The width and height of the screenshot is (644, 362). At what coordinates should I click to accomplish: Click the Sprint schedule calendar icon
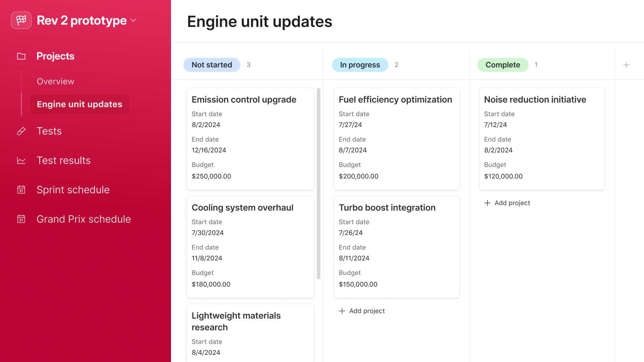(21, 190)
